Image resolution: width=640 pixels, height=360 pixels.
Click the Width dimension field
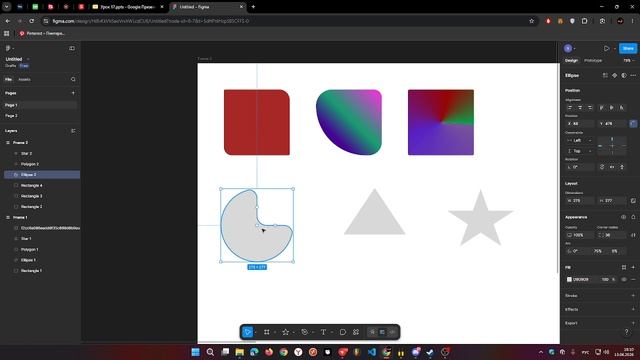[x=580, y=201]
